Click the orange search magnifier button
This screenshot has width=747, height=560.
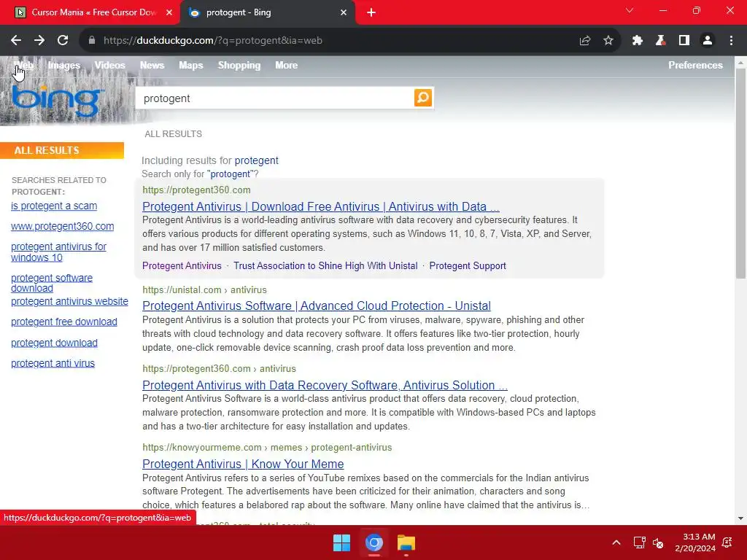(423, 98)
